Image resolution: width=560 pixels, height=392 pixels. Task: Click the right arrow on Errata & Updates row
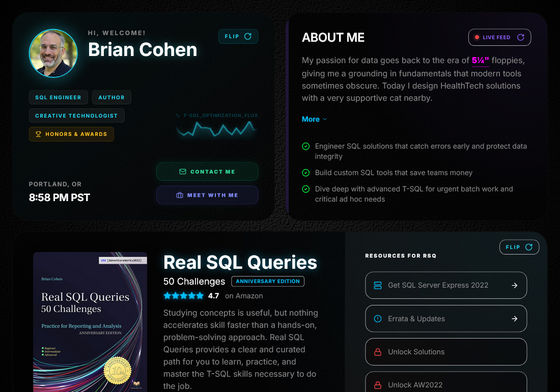[514, 318]
